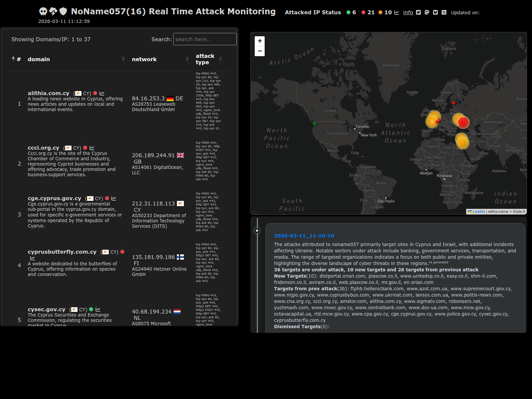Zoom out on the attack map

pos(260,51)
